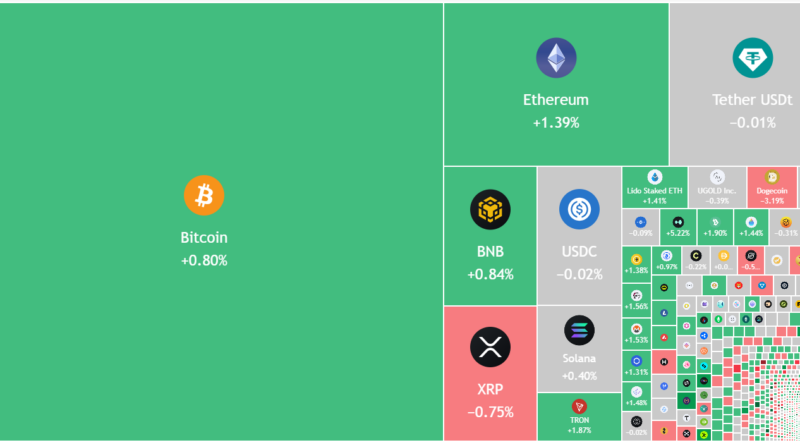The height and width of the screenshot is (445, 800).
Task: Select the Tether USDt name label
Action: pos(752,100)
